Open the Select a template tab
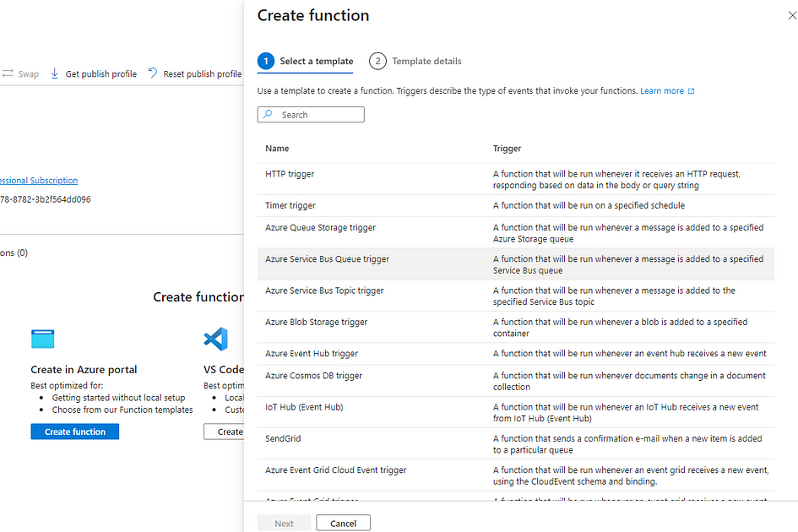Screen dimensions: 798x532 306,62
